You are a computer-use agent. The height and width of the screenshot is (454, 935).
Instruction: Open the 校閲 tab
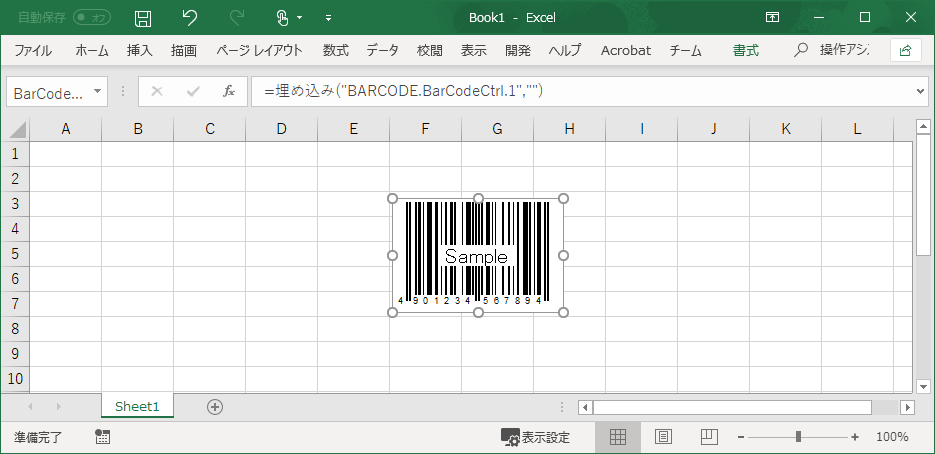pyautogui.click(x=429, y=51)
